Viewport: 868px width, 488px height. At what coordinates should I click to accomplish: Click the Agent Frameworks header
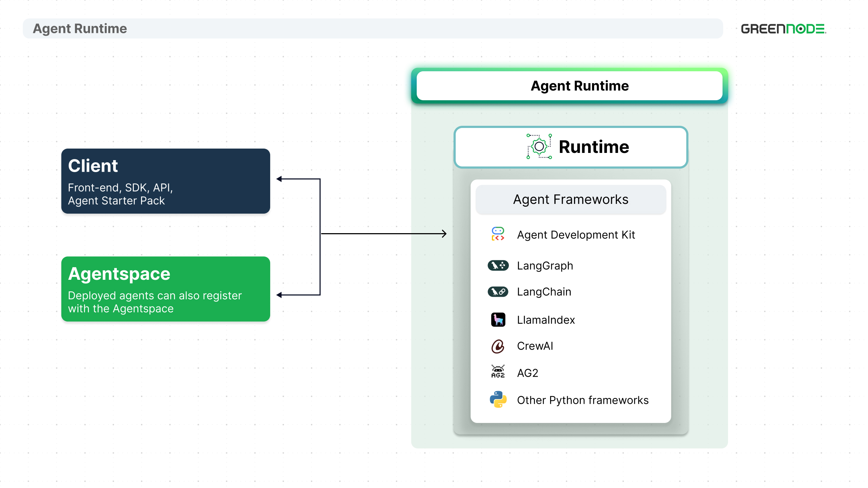[x=571, y=200]
